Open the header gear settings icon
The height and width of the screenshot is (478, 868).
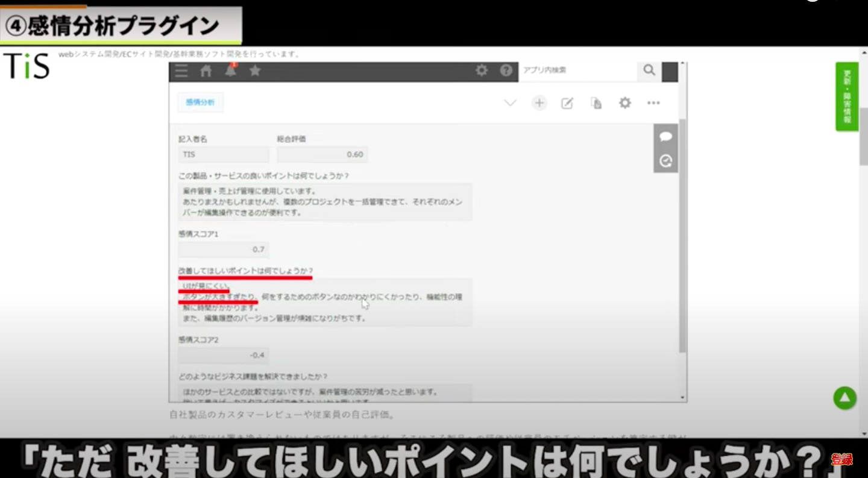coord(482,71)
